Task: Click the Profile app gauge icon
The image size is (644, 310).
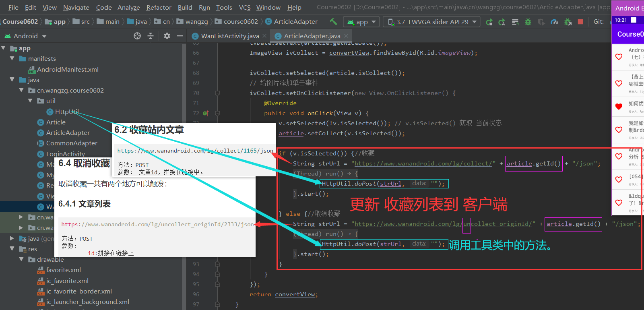Action: tap(554, 22)
